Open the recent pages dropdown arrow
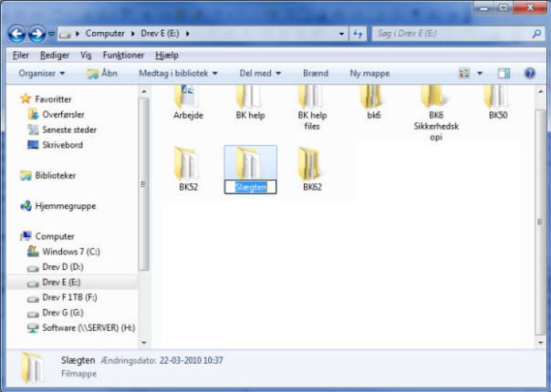This screenshot has width=551, height=392. [x=51, y=34]
